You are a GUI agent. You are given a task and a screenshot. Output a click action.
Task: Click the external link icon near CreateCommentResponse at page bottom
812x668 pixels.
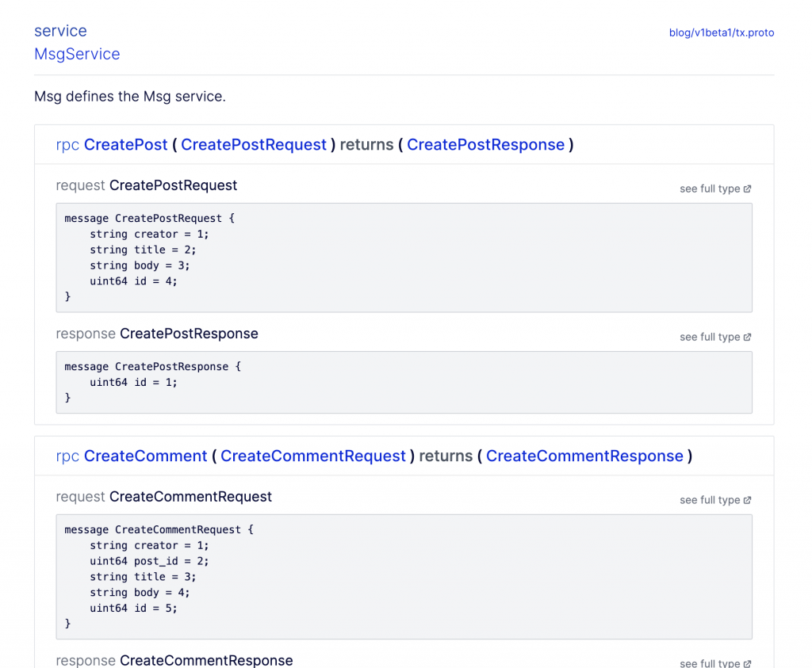(746, 664)
